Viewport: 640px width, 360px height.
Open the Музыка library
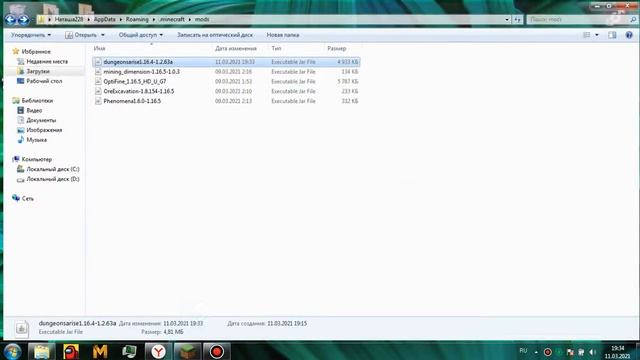point(36,140)
